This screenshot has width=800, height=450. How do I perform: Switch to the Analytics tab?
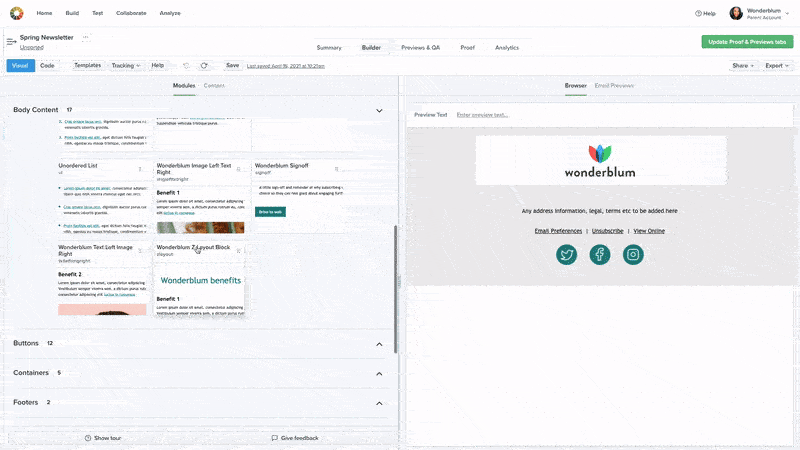[507, 47]
